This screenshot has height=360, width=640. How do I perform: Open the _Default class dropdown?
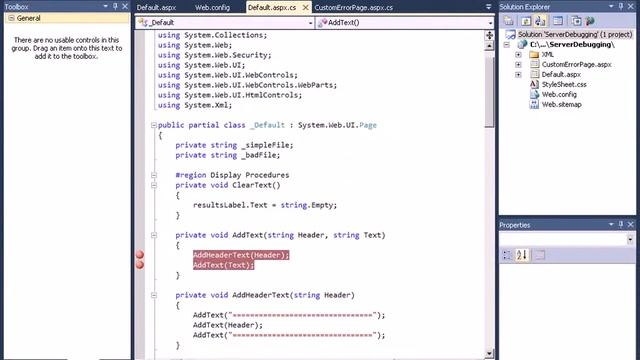[310, 23]
